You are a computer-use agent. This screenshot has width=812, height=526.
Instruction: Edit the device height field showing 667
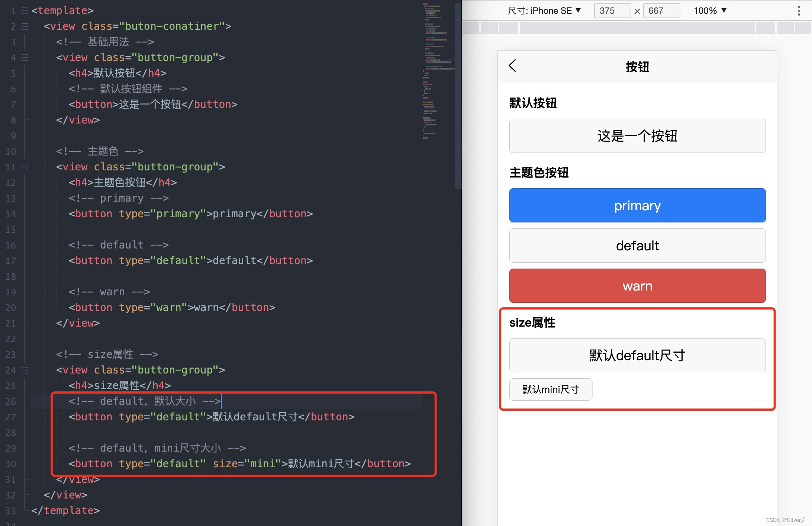pos(661,11)
